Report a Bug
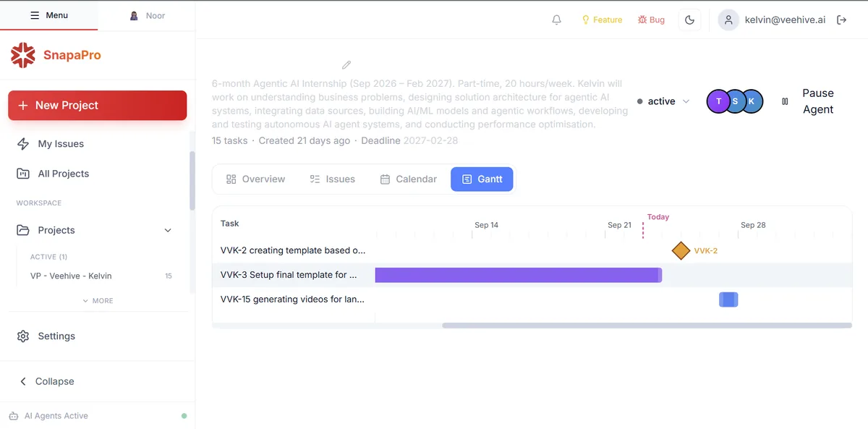The height and width of the screenshot is (429, 868). 651,20
